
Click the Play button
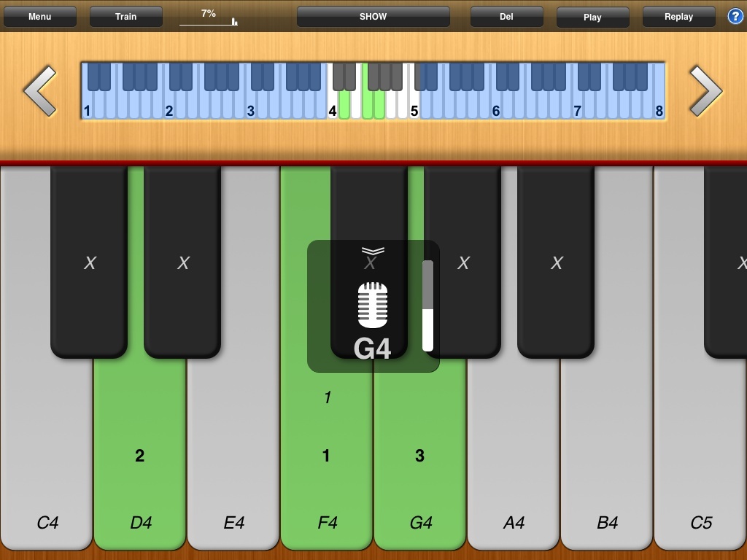click(x=592, y=17)
